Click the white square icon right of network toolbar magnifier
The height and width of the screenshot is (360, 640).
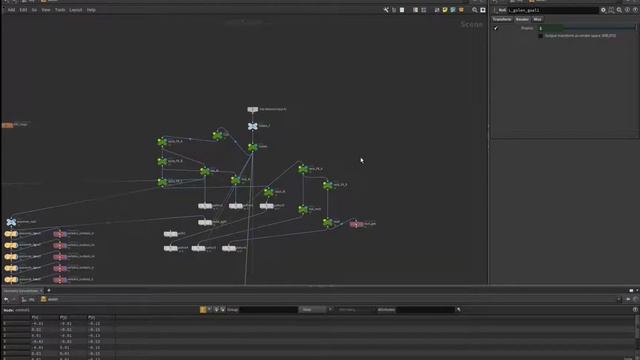coord(483,10)
